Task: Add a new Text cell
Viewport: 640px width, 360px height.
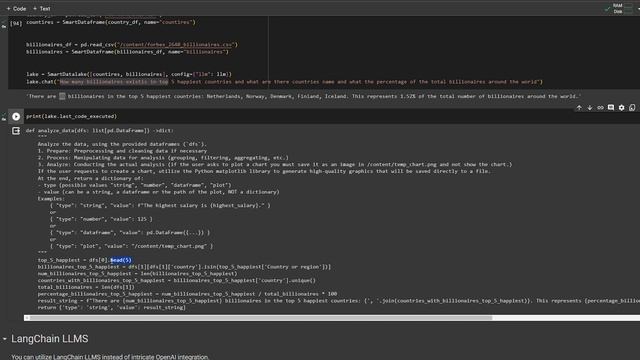Action: click(42, 9)
